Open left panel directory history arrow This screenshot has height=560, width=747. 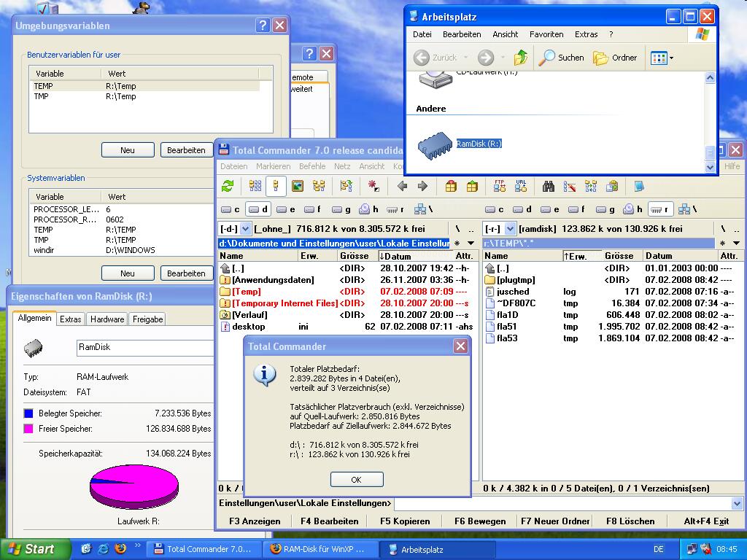tap(471, 244)
